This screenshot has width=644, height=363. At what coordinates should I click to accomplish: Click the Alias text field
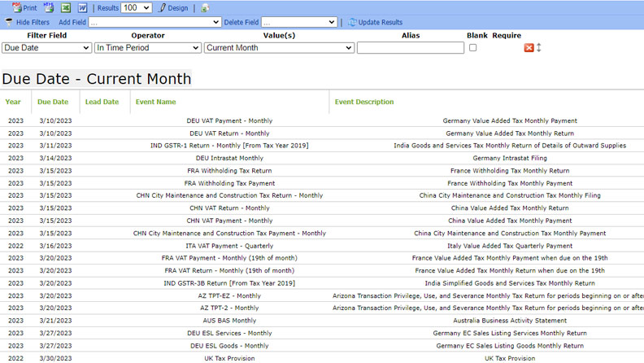tap(410, 48)
